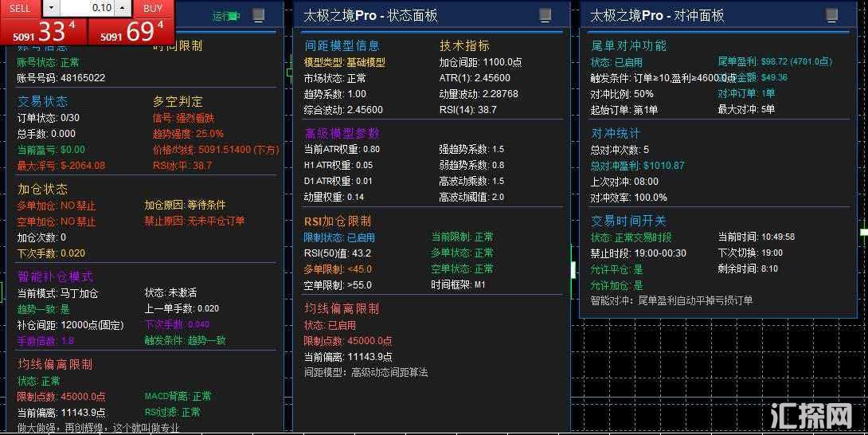Select the 账号号码: 48165022 text
The width and height of the screenshot is (868, 435).
(x=61, y=78)
